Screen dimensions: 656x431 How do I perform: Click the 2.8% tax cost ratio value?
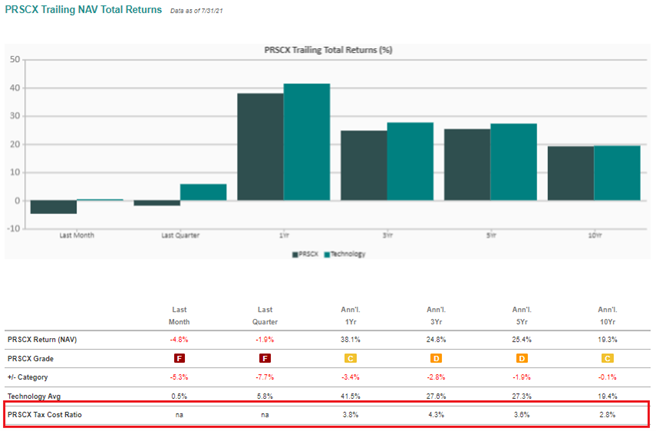[x=607, y=415]
